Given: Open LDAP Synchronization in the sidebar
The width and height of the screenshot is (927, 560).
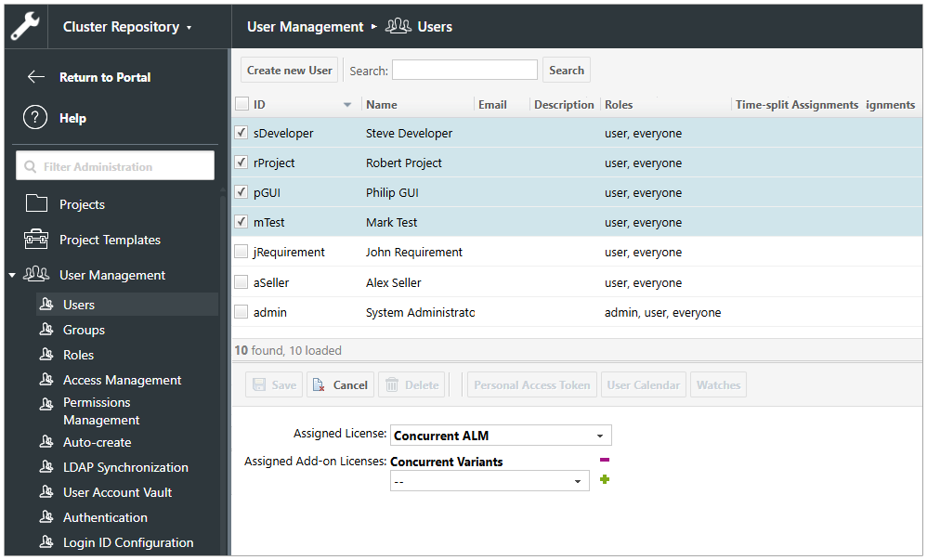Looking at the screenshot, I should pyautogui.click(x=125, y=467).
